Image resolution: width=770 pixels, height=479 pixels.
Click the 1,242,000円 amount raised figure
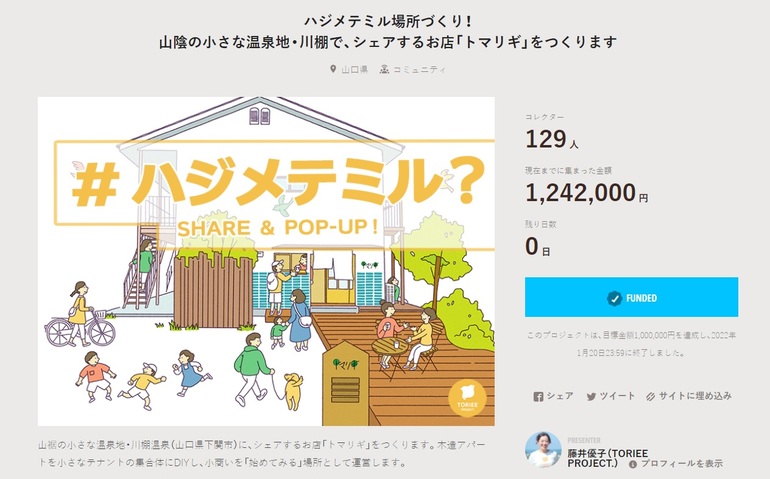click(587, 191)
